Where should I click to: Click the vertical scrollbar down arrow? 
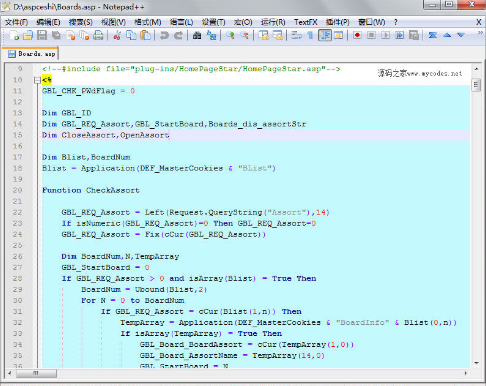476,363
